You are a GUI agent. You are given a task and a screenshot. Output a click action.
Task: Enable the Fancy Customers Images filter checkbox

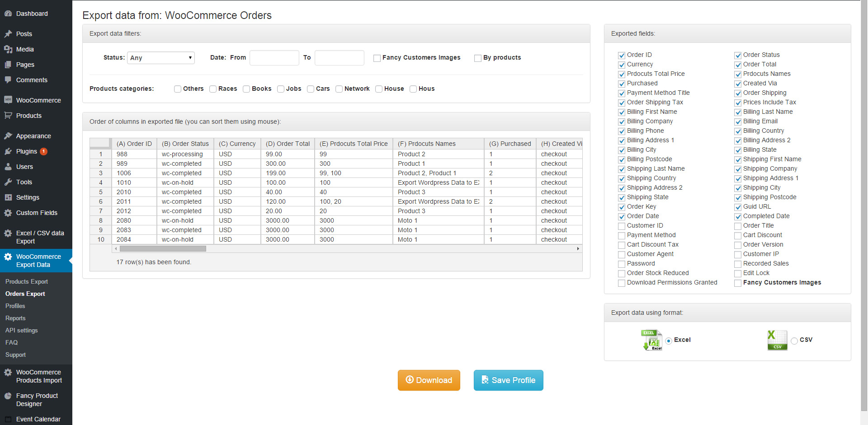377,58
